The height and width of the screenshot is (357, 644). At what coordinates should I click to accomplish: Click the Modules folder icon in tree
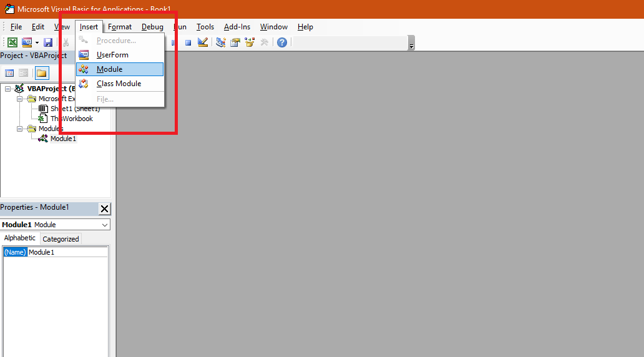(32, 129)
